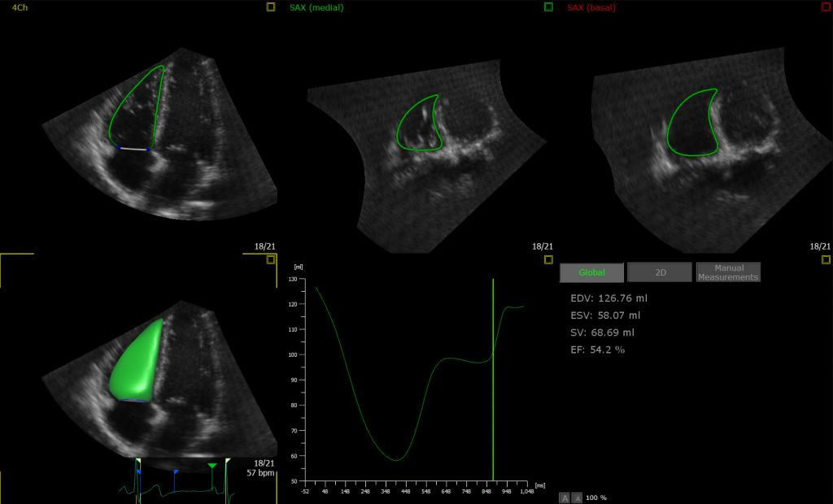833x504 pixels.
Task: Click the left pale-yellow R-wave marker on the ECG
Action: (x=138, y=462)
